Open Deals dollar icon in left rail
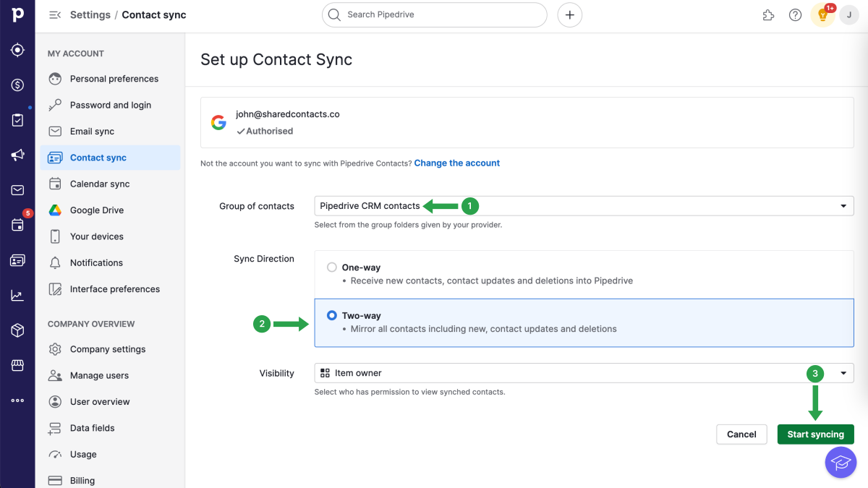 tap(17, 85)
